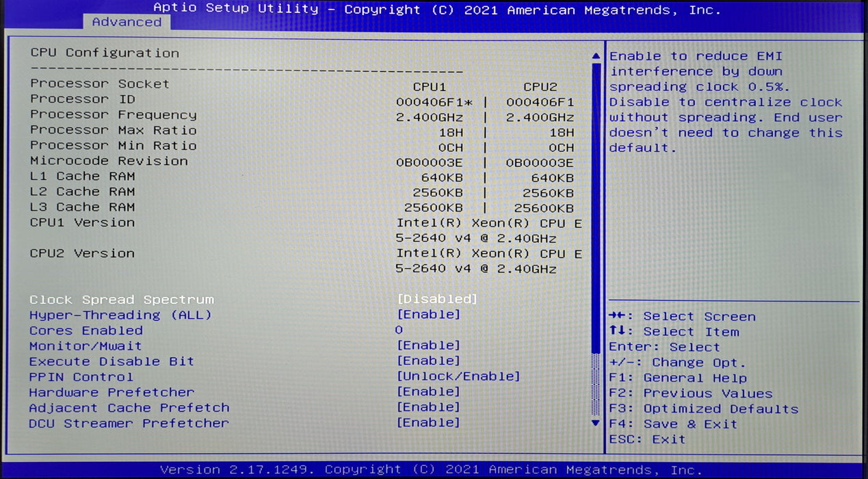This screenshot has height=479, width=868.
Task: Click CPU1 L3 cache value 25600KB
Action: coord(434,208)
